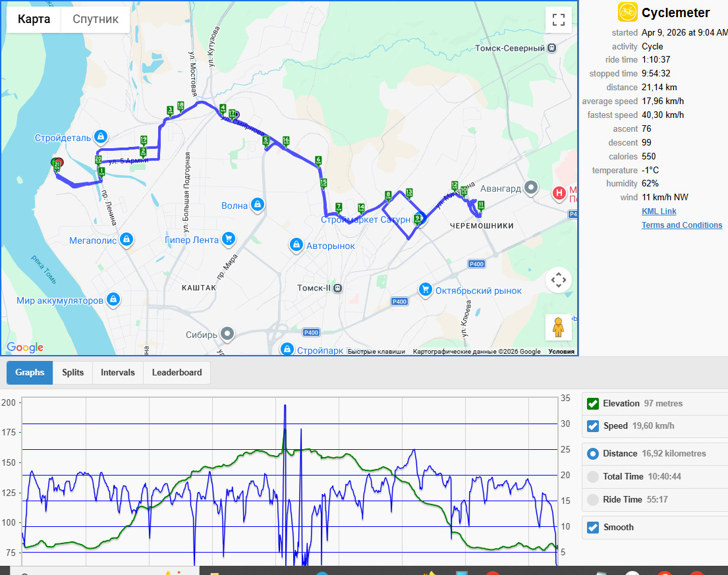Toggle the Elevation graph checkbox

[593, 404]
